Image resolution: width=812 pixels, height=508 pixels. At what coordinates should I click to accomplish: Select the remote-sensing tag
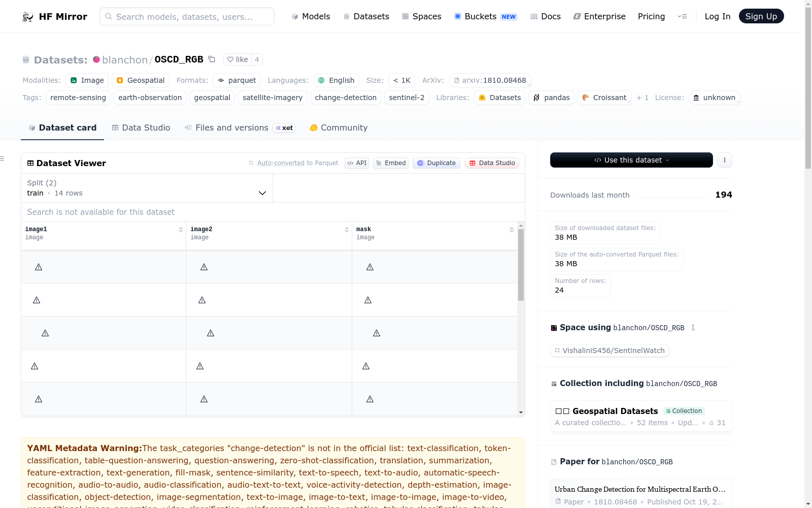pos(78,98)
